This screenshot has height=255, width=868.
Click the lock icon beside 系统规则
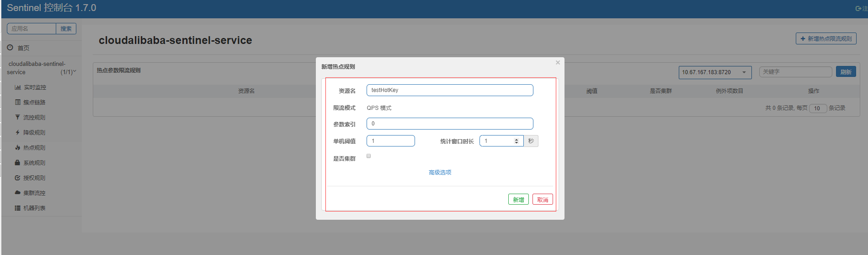coord(18,163)
